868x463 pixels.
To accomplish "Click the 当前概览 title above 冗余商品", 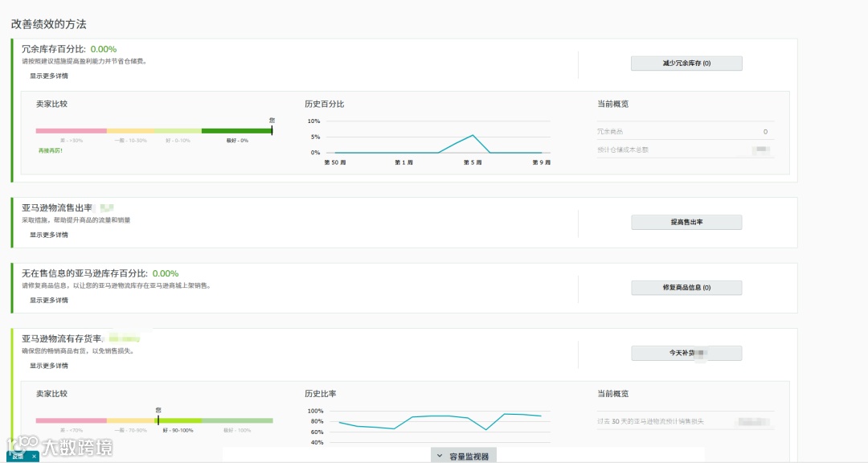I will click(x=612, y=104).
